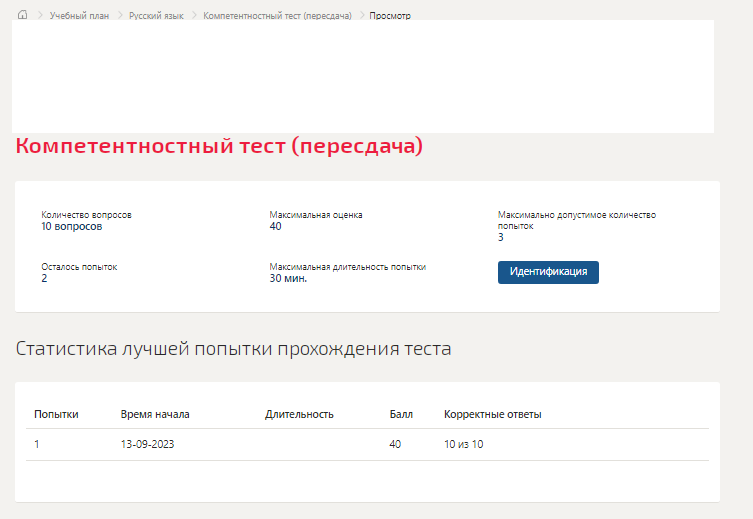This screenshot has height=519, width=753.
Task: Click the Попытки column header
Action: tap(56, 414)
